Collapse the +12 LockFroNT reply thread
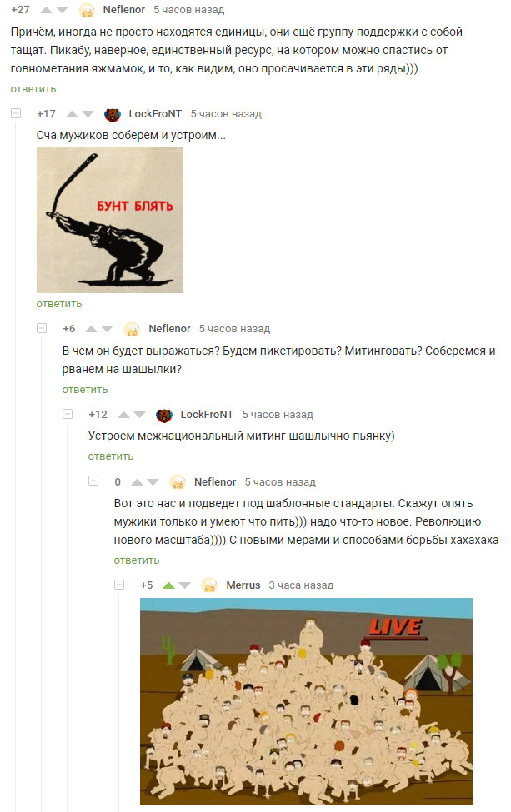The height and width of the screenshot is (812, 511). pyautogui.click(x=68, y=414)
